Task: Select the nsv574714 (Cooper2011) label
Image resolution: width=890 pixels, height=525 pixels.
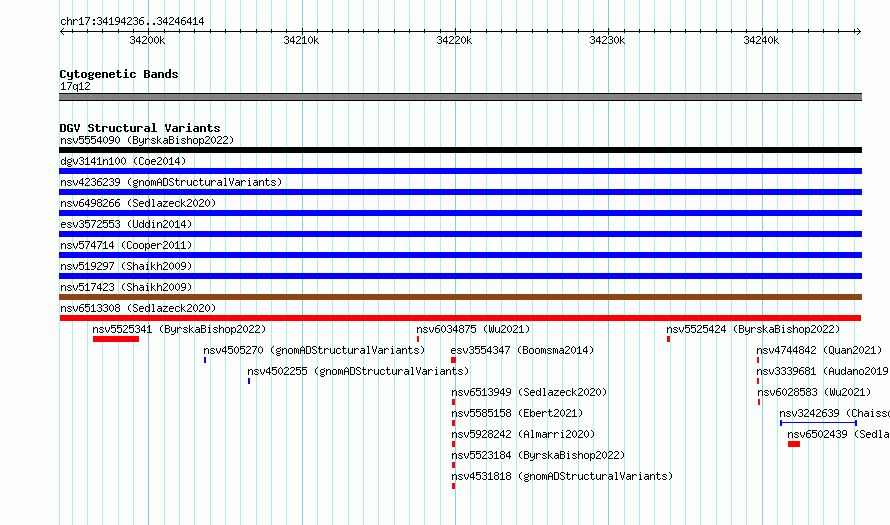Action: click(x=126, y=245)
